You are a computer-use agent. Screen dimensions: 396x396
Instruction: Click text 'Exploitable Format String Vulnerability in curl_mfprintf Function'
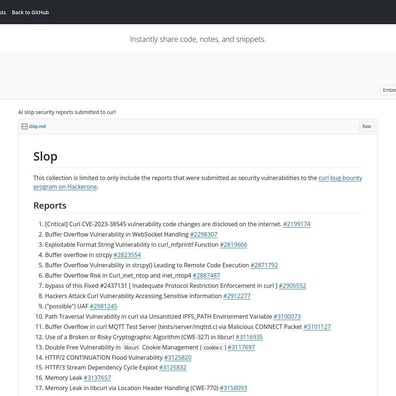[132, 245]
